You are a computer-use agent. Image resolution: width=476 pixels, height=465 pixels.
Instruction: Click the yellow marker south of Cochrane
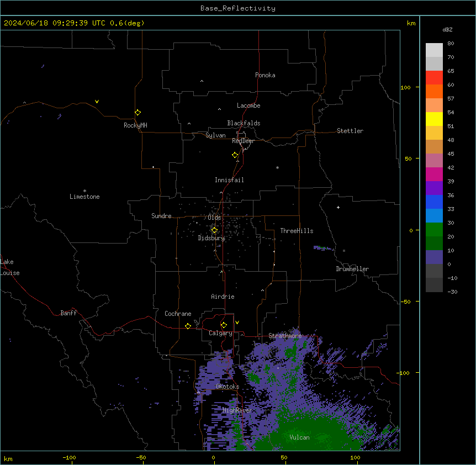click(188, 326)
